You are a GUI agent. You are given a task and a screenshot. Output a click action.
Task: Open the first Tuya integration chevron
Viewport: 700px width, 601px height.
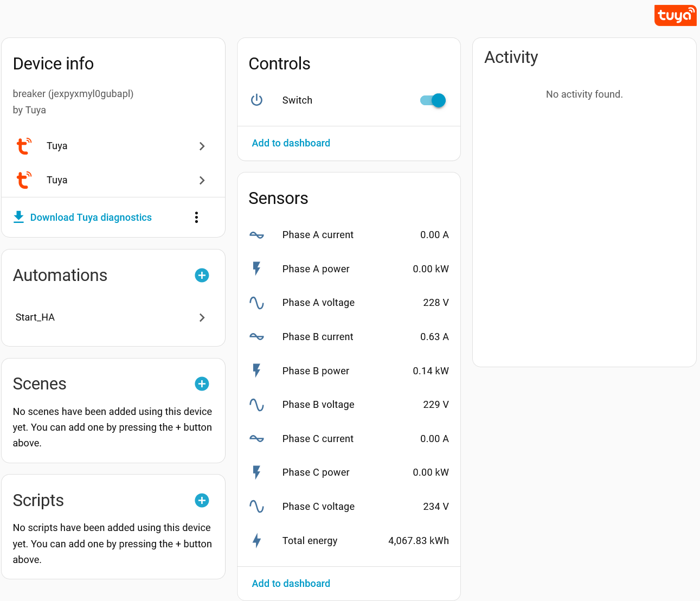coord(202,146)
